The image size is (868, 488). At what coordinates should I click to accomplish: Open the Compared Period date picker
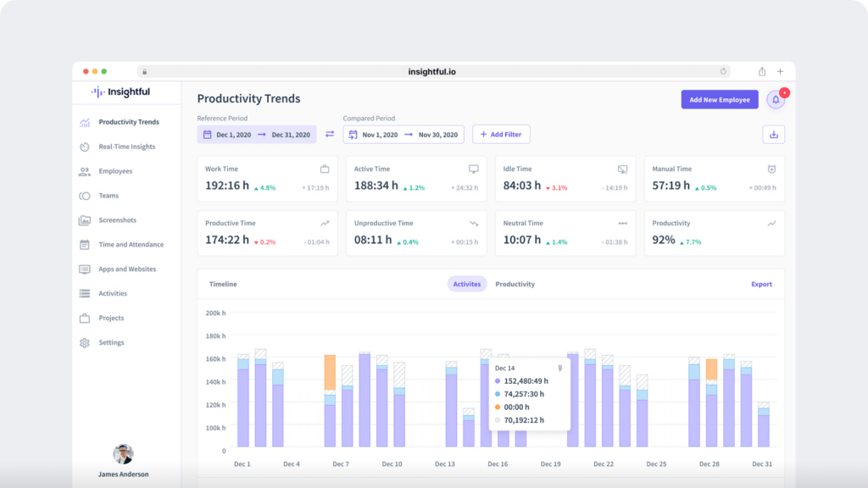(403, 135)
